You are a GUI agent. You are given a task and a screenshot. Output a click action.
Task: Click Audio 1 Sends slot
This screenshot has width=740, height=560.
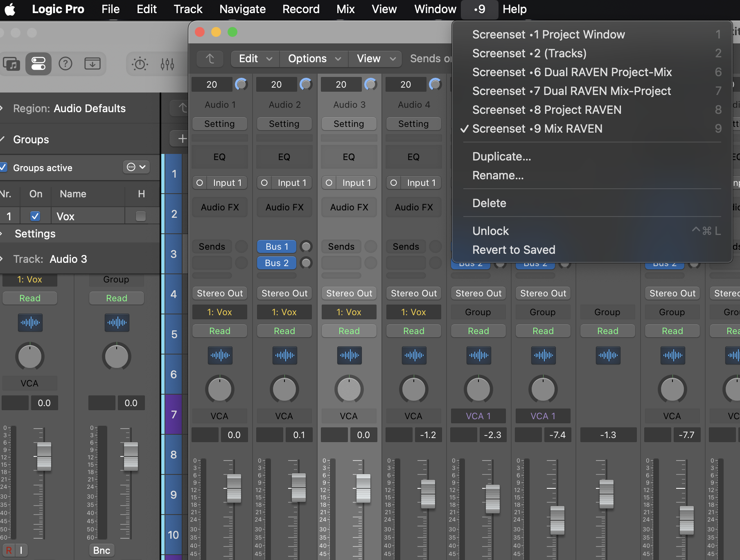[212, 246]
